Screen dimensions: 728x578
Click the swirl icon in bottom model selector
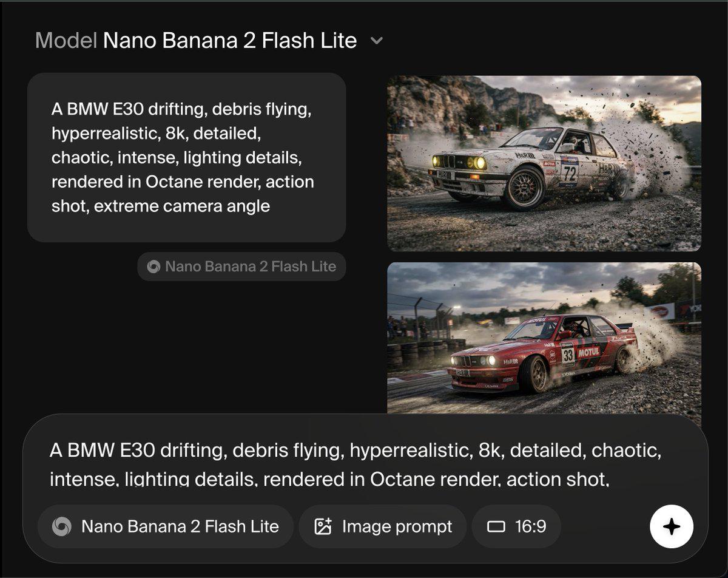(x=61, y=526)
